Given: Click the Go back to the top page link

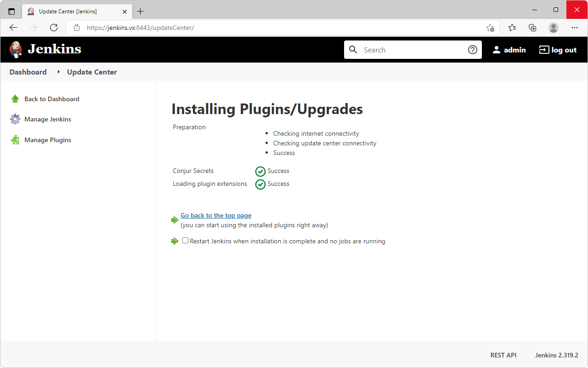Looking at the screenshot, I should tap(216, 215).
